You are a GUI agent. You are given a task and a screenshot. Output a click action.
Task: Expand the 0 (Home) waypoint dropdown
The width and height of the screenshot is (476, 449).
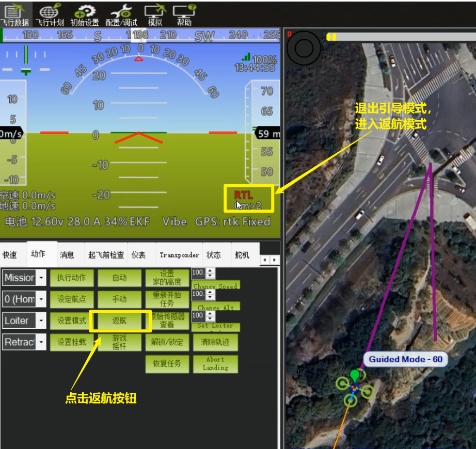point(41,299)
